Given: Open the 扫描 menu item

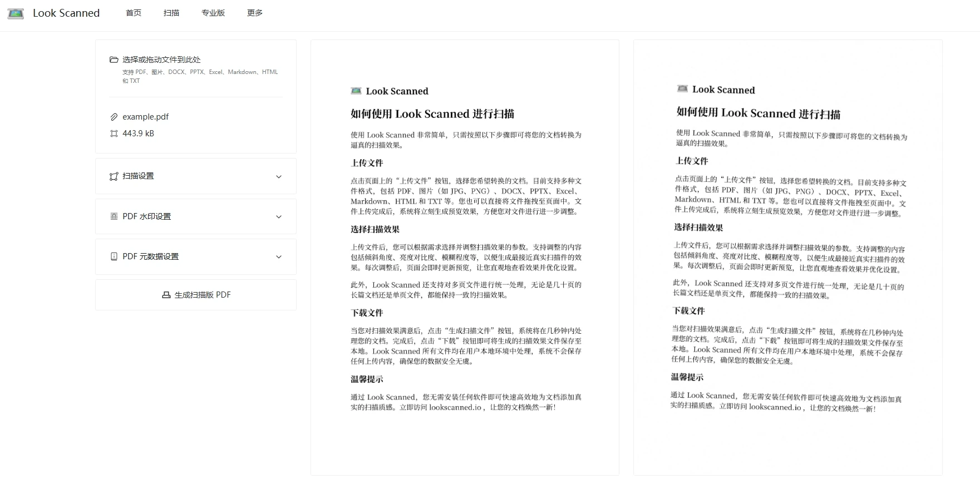Looking at the screenshot, I should click(x=171, y=13).
